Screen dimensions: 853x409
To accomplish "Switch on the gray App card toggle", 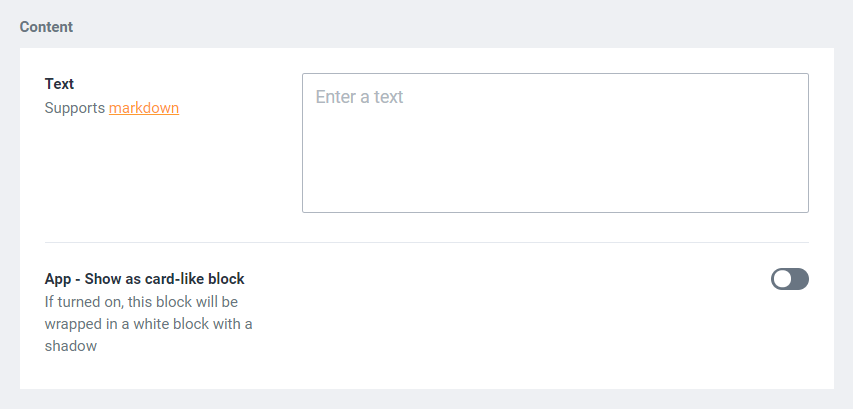I will pos(789,279).
